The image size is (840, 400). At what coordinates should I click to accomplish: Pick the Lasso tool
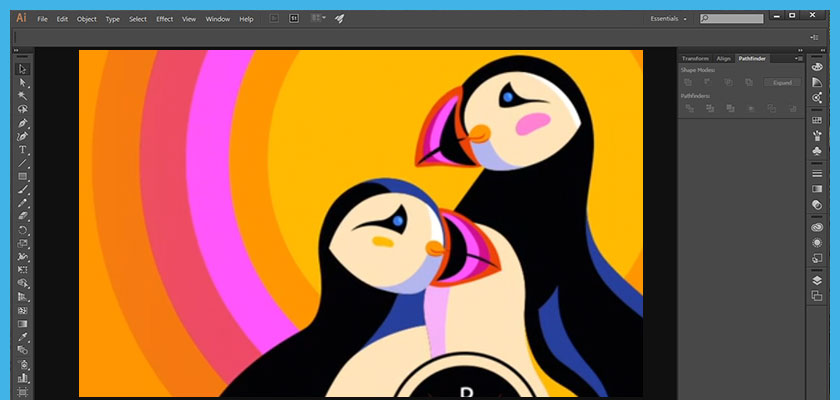pos(22,109)
